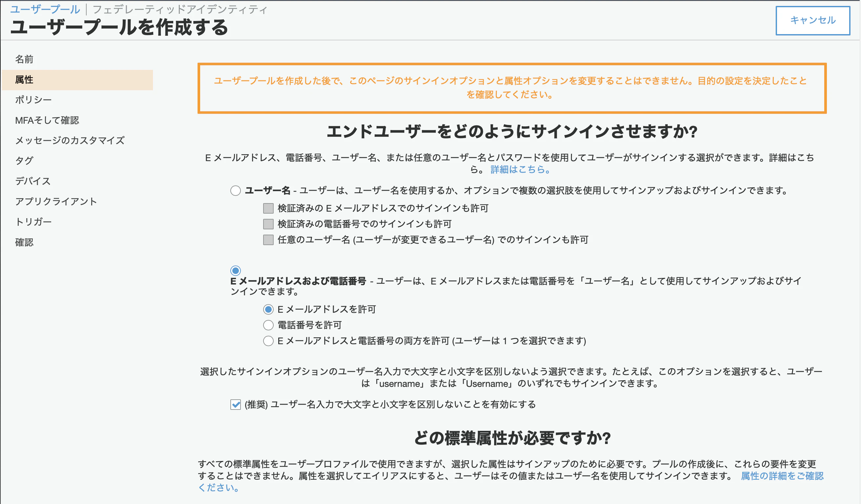
Task: Check 検証済みのEメールアドレスでのサインインも許可
Action: [268, 208]
